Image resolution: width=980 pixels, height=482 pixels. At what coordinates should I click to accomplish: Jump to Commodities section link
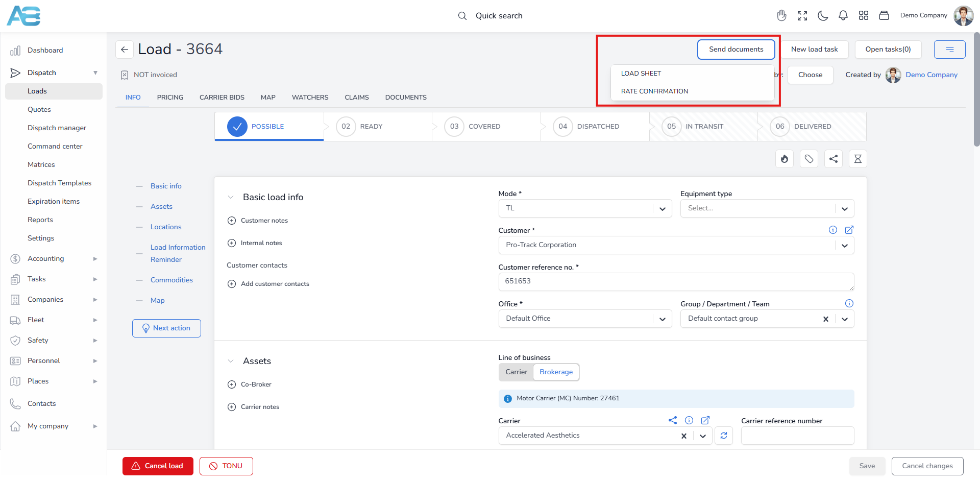pos(171,280)
